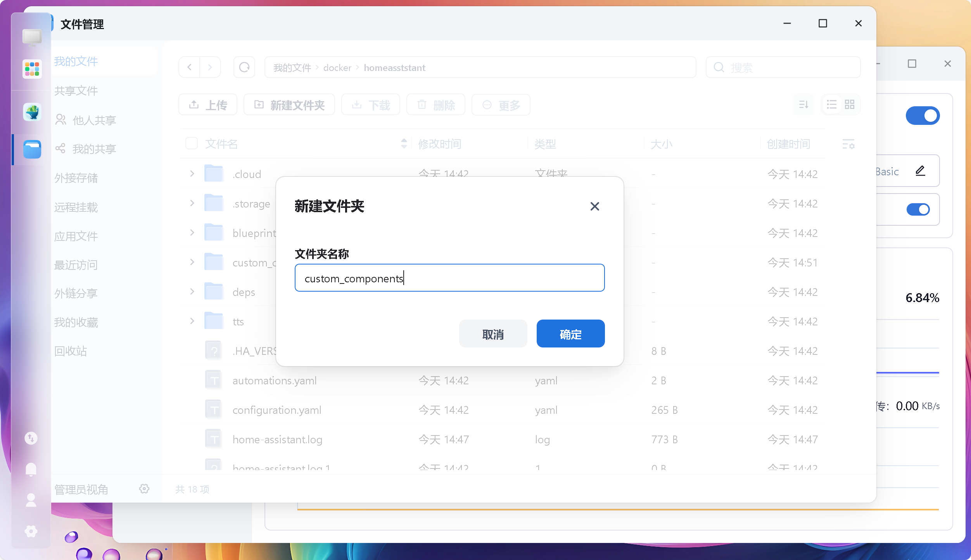Open the 更多 more actions menu
971x560 pixels.
click(x=501, y=105)
